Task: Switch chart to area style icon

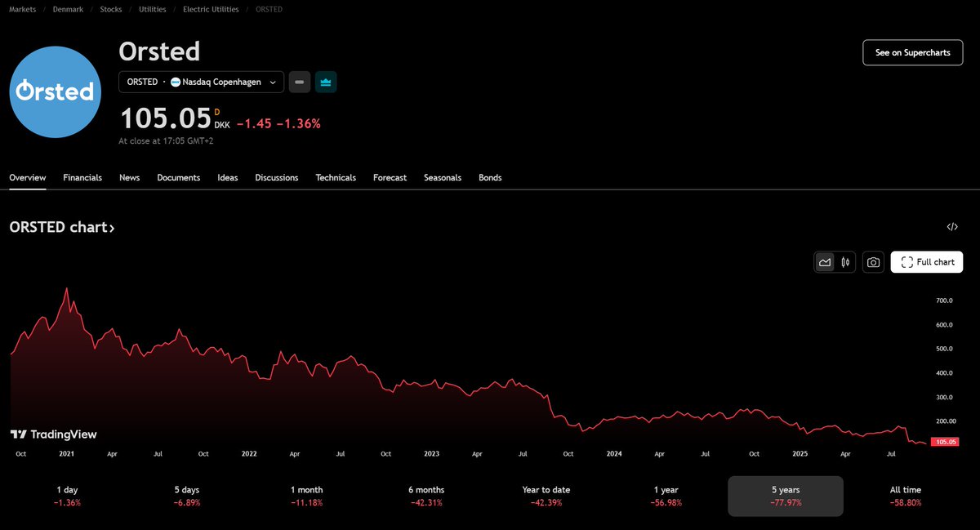Action: coord(825,262)
